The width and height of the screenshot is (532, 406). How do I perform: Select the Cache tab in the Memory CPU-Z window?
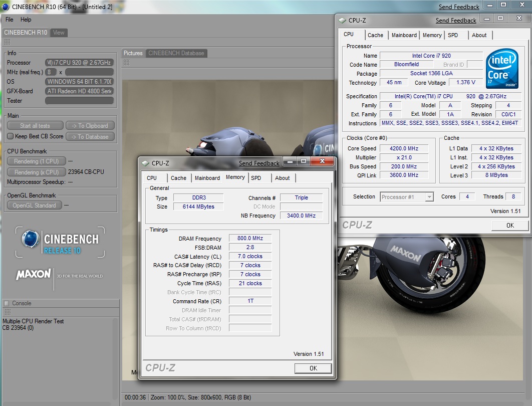tap(178, 178)
